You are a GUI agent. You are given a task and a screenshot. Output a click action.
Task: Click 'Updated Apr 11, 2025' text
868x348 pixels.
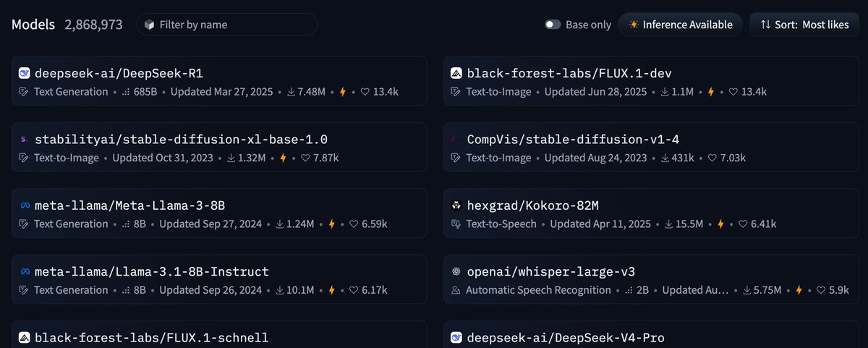point(602,224)
